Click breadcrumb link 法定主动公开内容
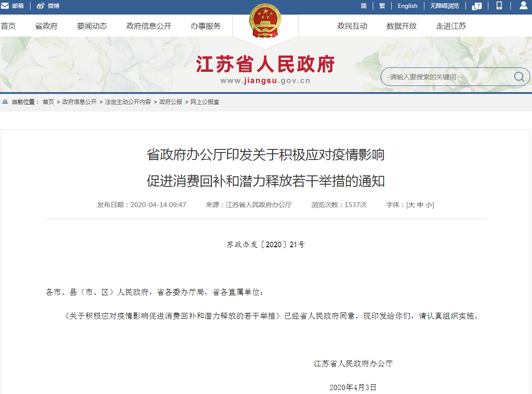Screen dimensions: 532x394 tap(128, 102)
